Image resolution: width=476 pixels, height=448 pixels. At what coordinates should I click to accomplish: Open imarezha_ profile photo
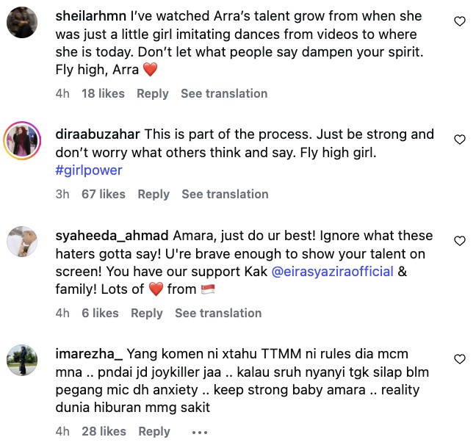point(22,360)
